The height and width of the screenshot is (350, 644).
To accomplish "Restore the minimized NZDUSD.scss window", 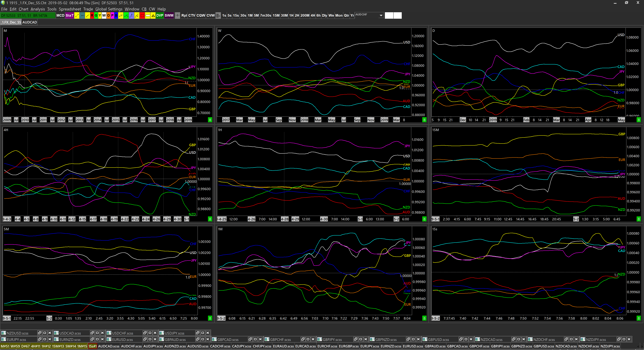I will pos(40,333).
